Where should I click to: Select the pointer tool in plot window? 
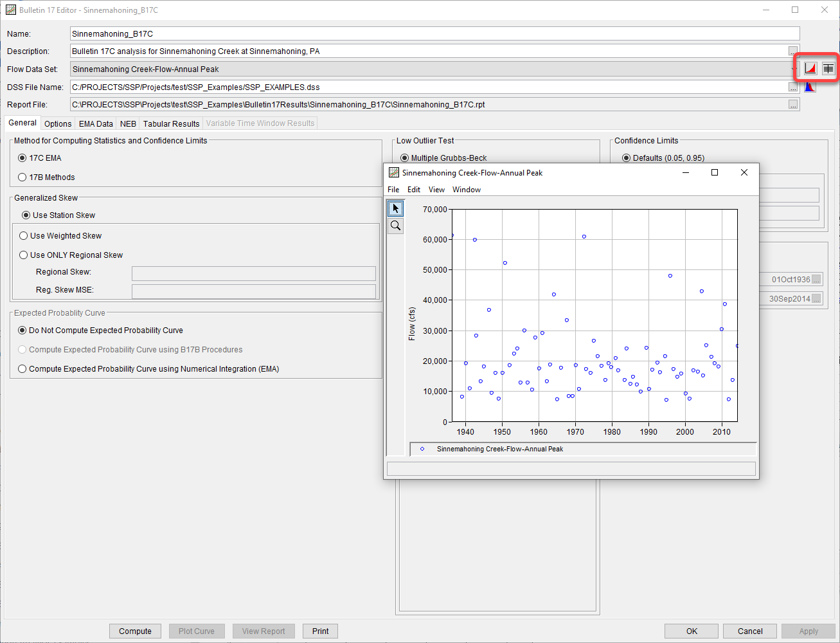(x=396, y=208)
